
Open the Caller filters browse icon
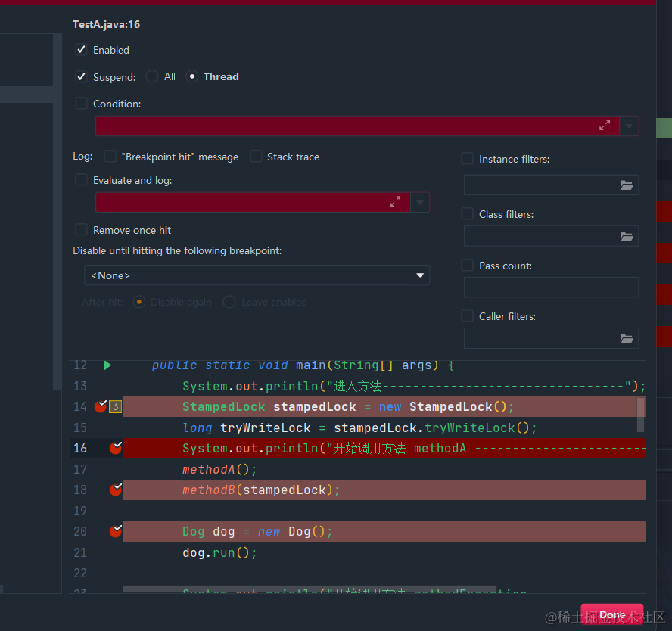(x=627, y=338)
